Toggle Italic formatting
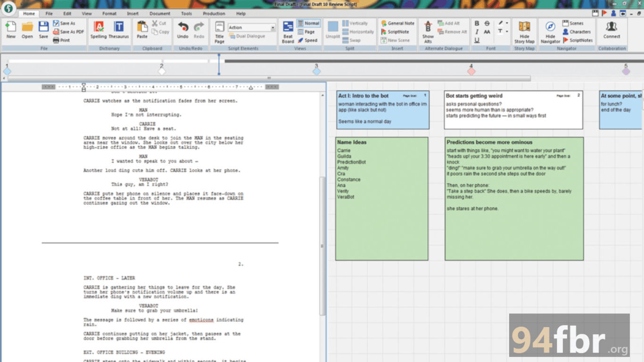 pos(477,32)
